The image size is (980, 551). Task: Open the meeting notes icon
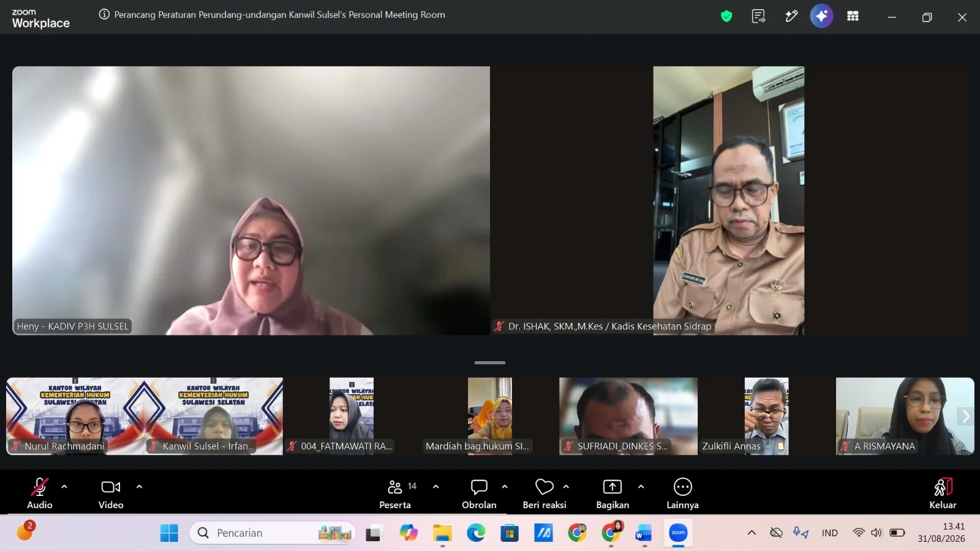click(758, 17)
